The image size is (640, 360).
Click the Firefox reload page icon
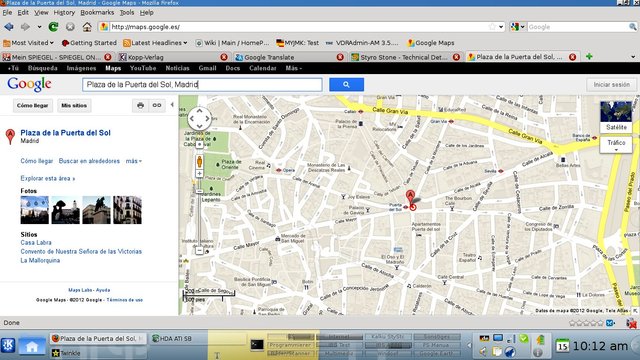click(53, 27)
